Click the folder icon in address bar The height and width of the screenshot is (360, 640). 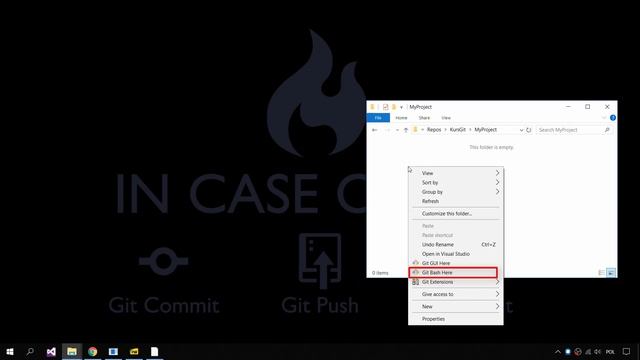click(416, 129)
